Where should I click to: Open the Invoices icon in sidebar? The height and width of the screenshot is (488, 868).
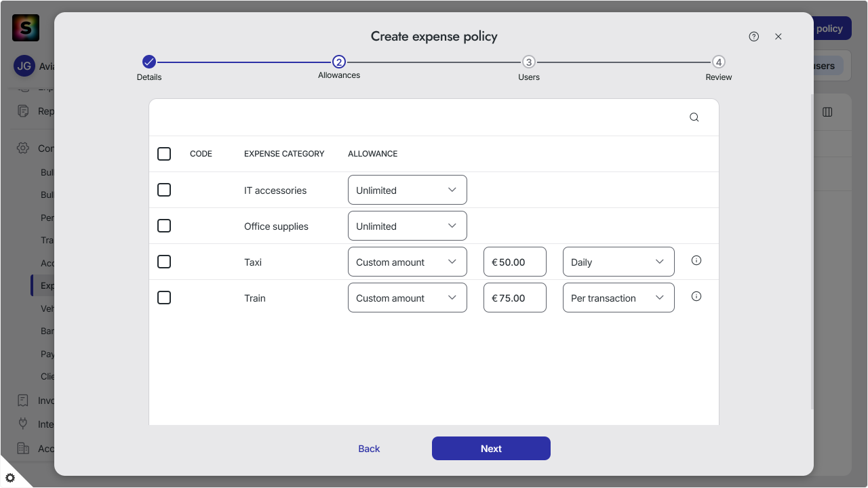[x=23, y=401]
